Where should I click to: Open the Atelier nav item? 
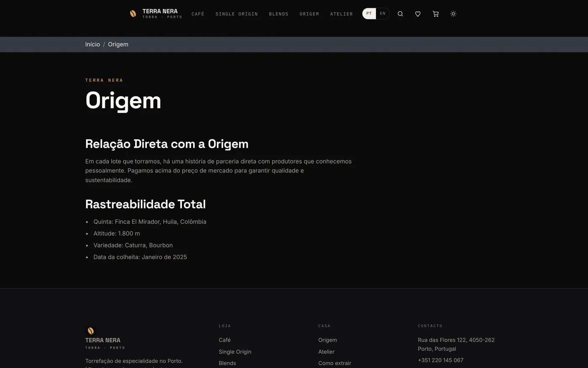click(341, 14)
